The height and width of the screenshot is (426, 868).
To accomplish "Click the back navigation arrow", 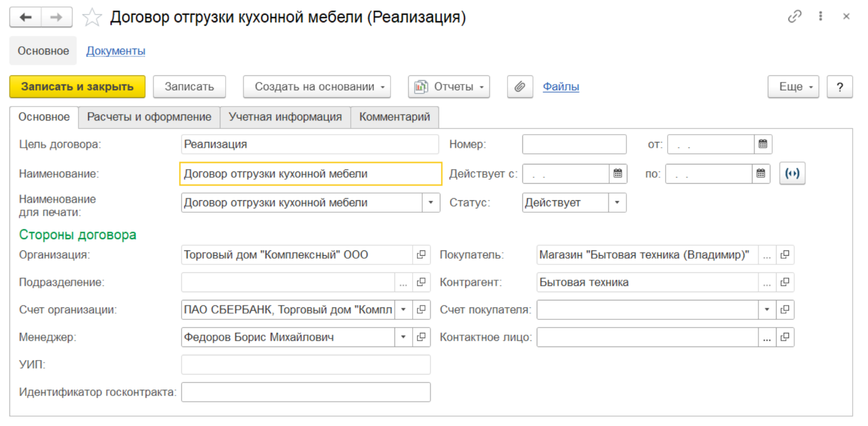I will tap(25, 18).
